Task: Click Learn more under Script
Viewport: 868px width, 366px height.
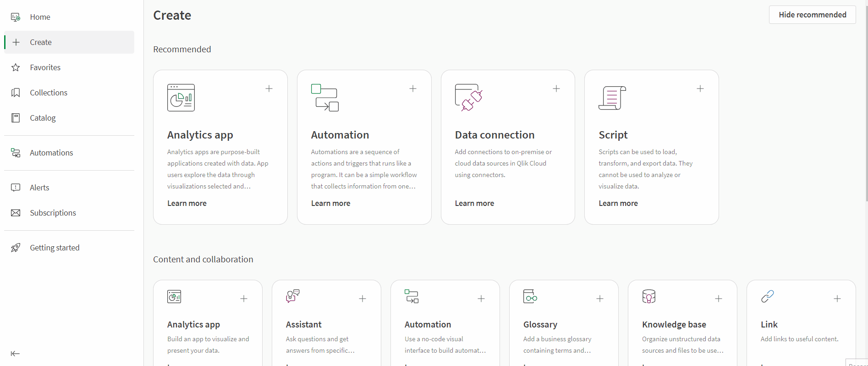Action: (618, 203)
